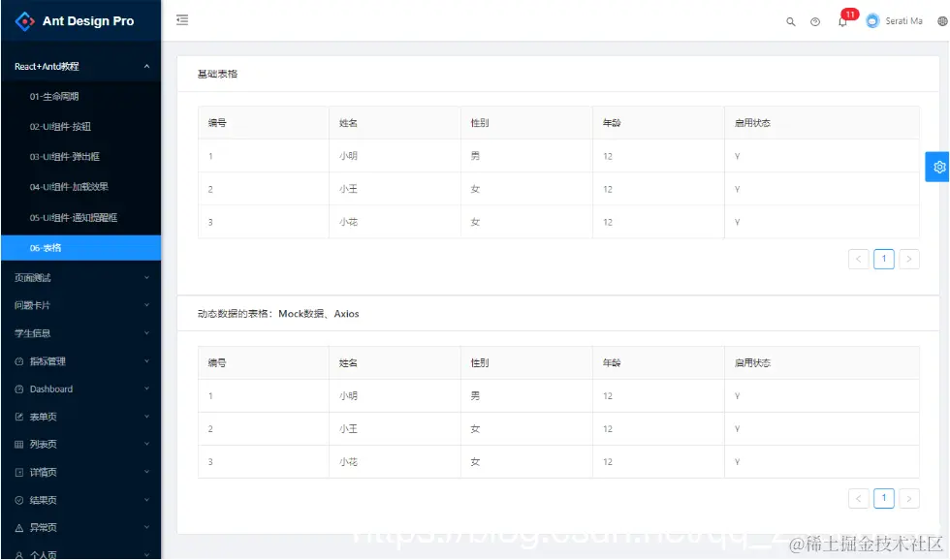The width and height of the screenshot is (950, 560).
Task: Expand the 学生信息 submenu
Action: click(x=146, y=333)
